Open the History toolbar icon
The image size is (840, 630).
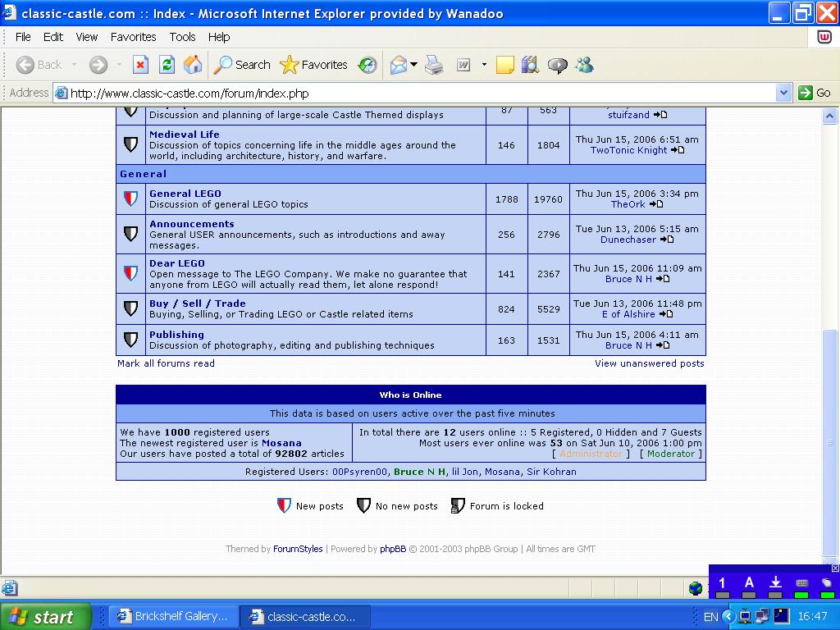pos(367,65)
